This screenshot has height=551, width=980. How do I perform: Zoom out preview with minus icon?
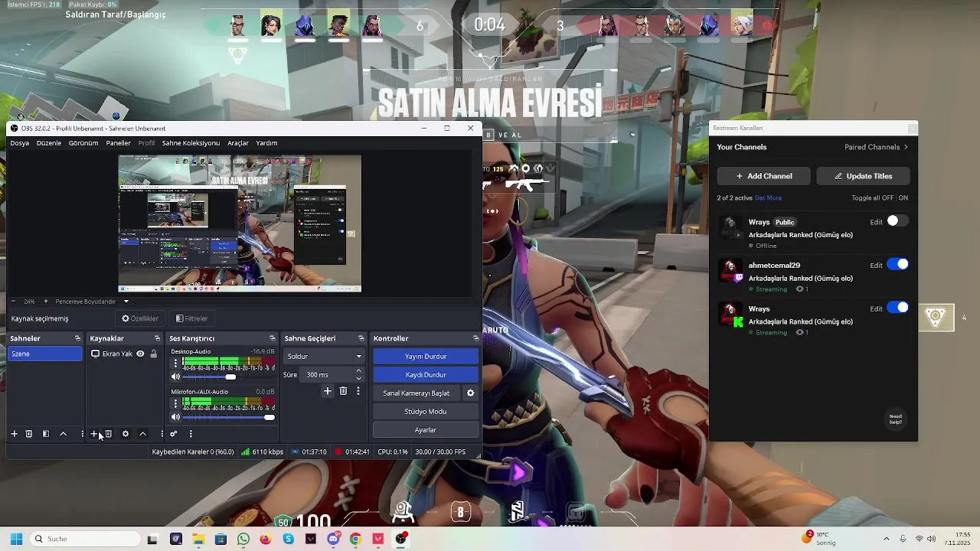[13, 302]
